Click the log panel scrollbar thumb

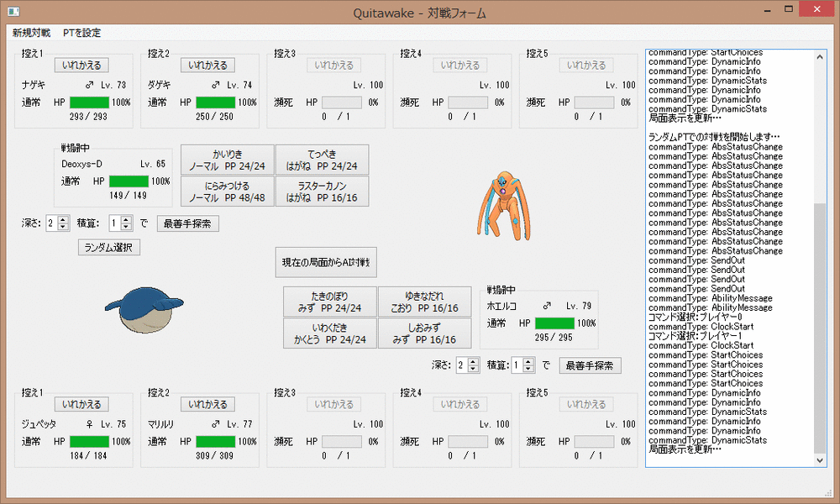(x=820, y=328)
